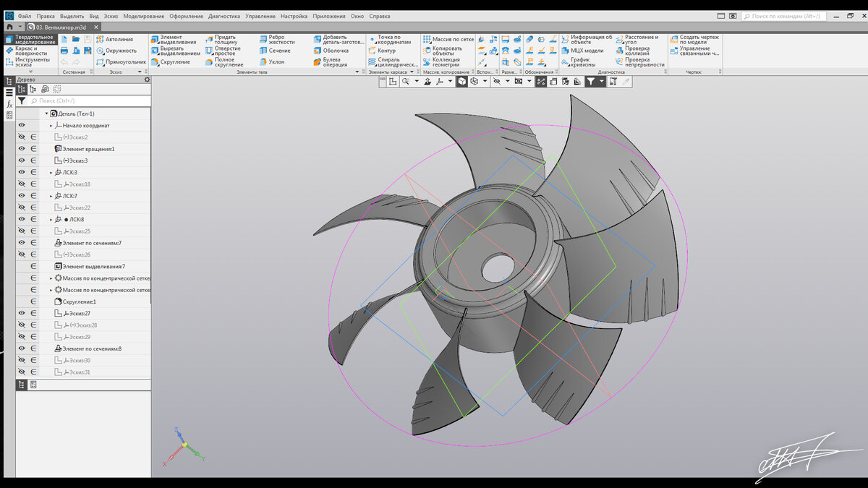Open График кривизны tool
This screenshot has height=488, width=868.
580,62
